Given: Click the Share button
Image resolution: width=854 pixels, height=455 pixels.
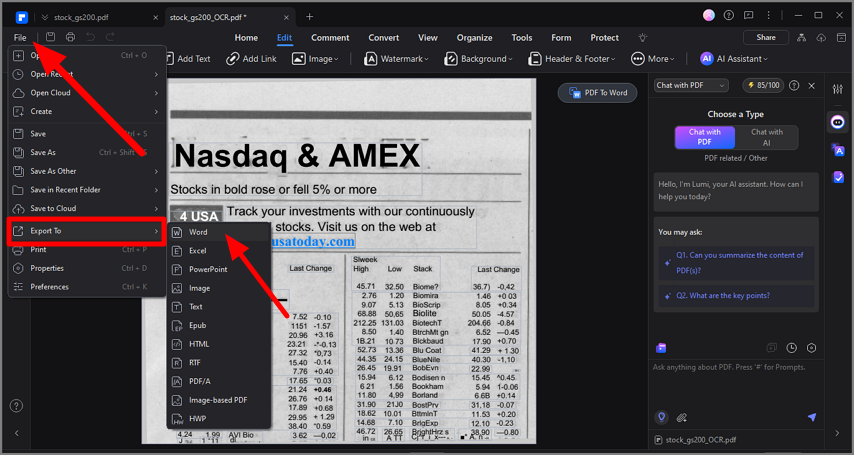Looking at the screenshot, I should tap(766, 38).
